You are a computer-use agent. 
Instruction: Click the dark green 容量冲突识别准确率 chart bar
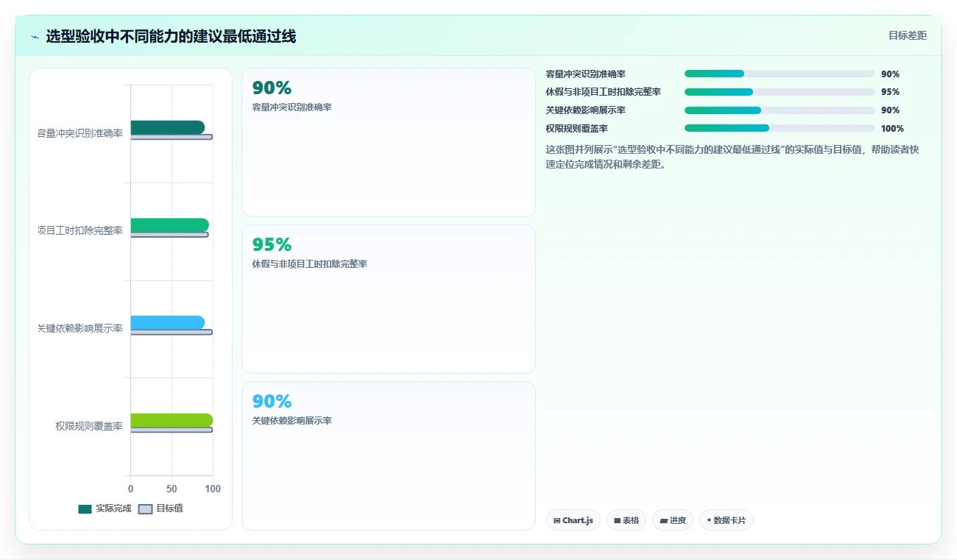coord(168,127)
